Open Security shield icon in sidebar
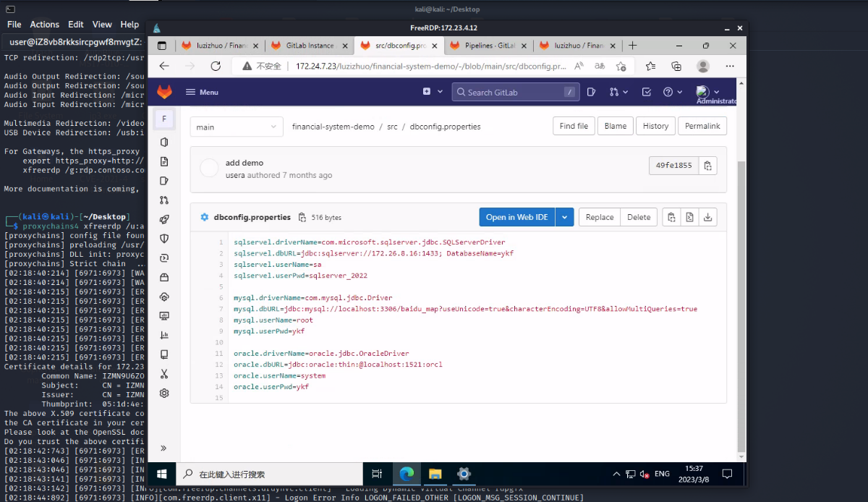Screen dimensions: 868x502 164,239
